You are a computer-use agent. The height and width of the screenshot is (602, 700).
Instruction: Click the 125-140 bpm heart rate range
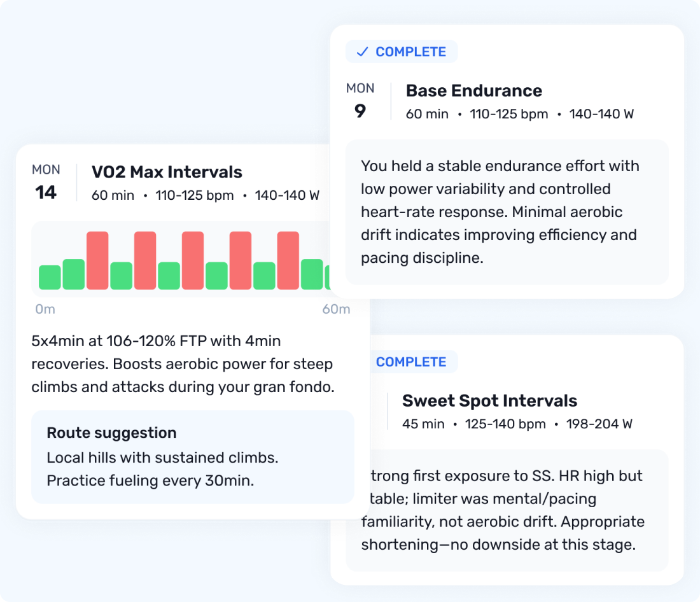click(505, 424)
